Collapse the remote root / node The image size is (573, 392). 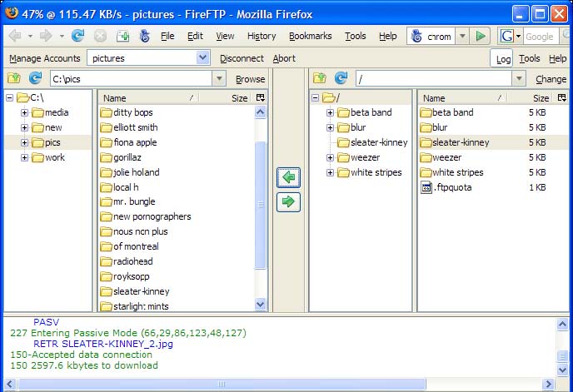(x=316, y=97)
